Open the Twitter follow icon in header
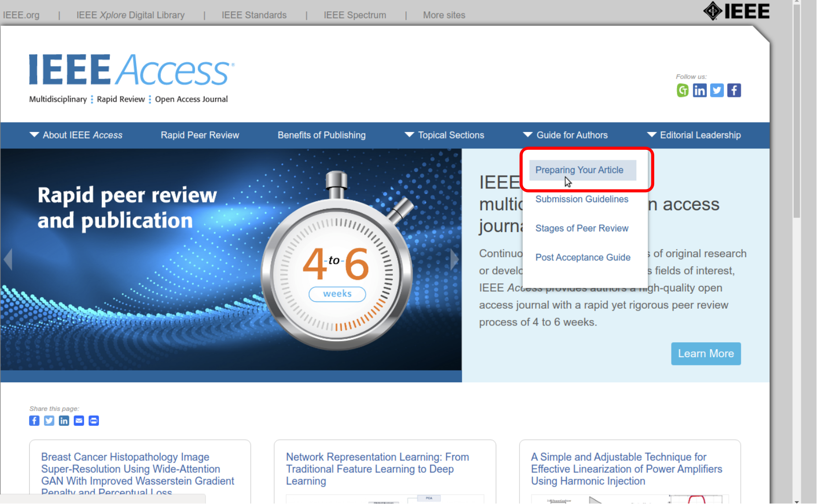This screenshot has height=504, width=817. point(717,90)
